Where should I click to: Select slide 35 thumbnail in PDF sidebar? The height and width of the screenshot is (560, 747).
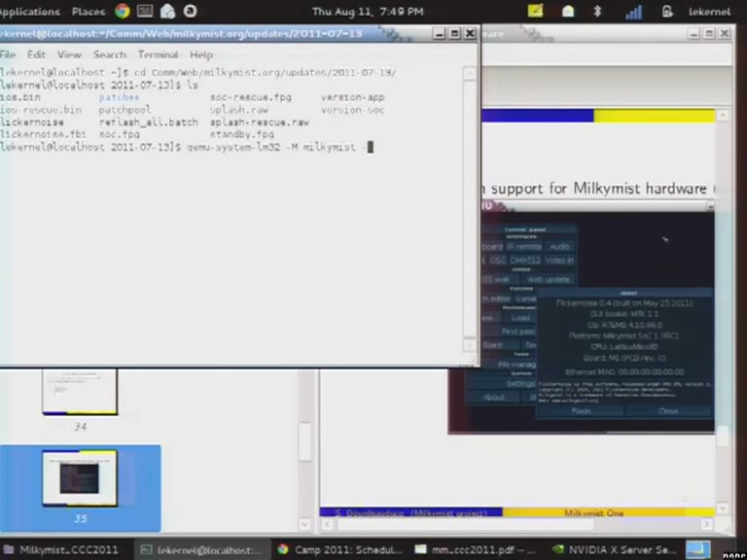tap(80, 478)
